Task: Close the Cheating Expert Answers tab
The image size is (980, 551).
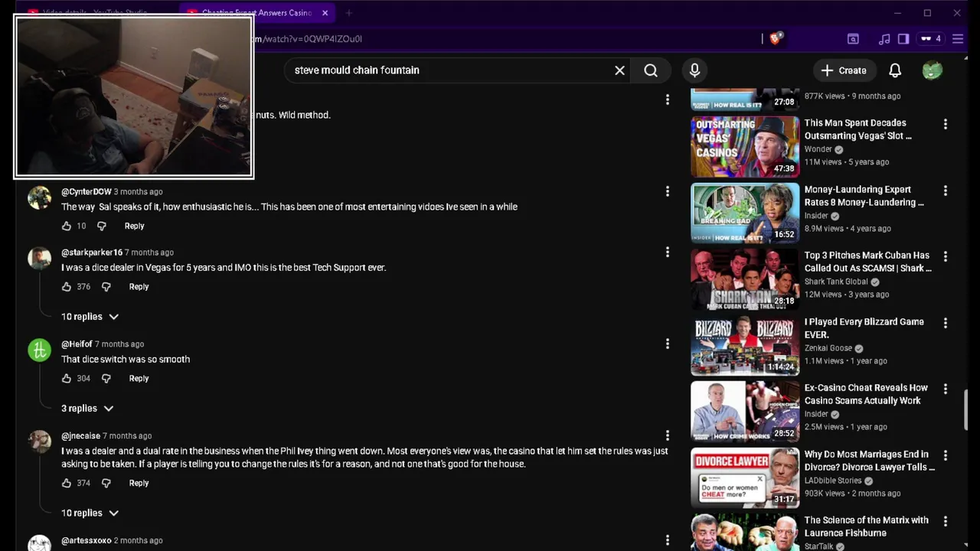Action: click(x=325, y=13)
